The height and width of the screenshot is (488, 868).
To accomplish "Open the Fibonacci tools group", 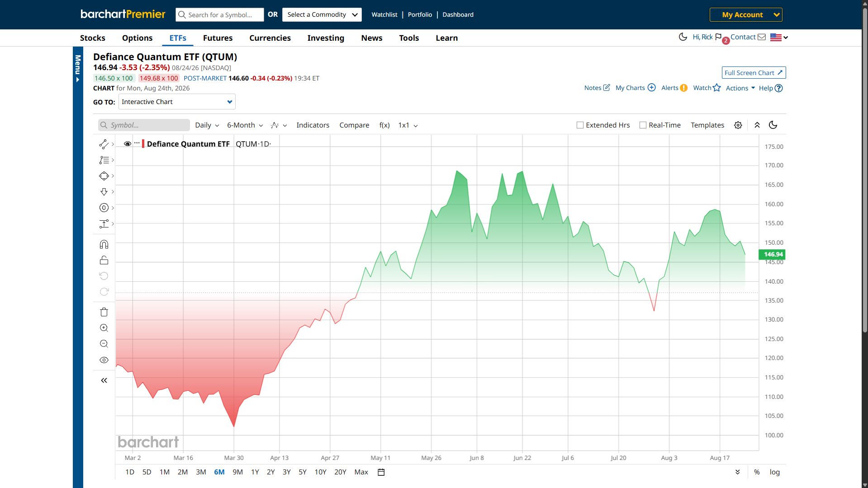I will [104, 160].
